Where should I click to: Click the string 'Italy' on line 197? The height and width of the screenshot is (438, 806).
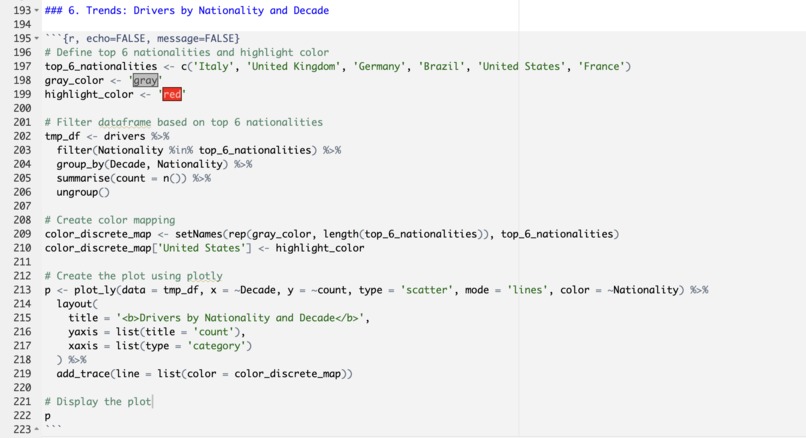click(212, 66)
